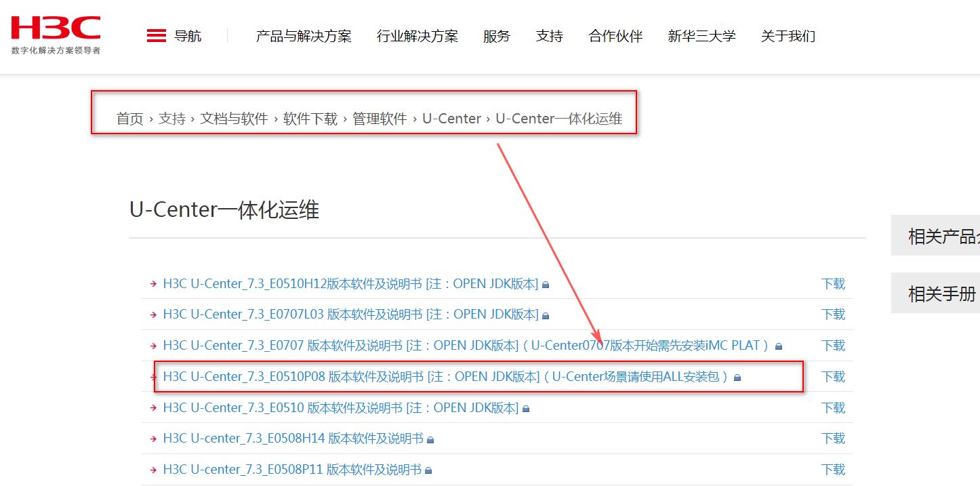Open 关于我们 menu
Viewport: 980px width, 486px height.
(788, 36)
